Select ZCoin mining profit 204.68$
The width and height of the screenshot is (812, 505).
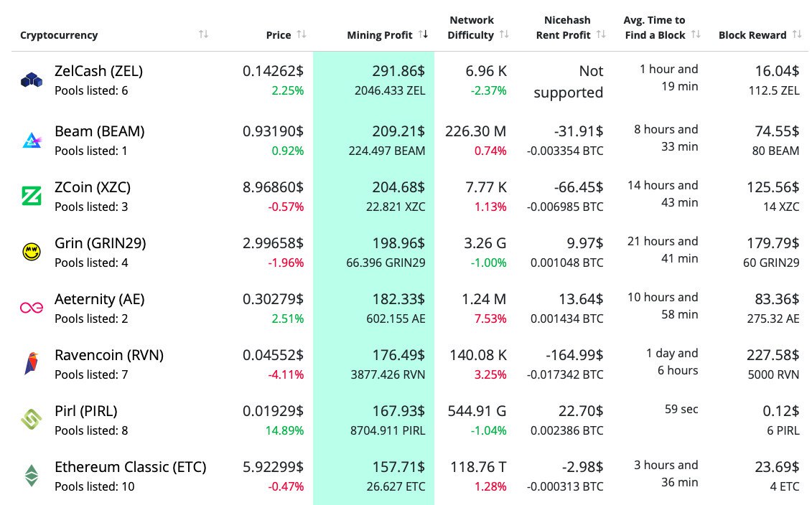click(x=398, y=187)
